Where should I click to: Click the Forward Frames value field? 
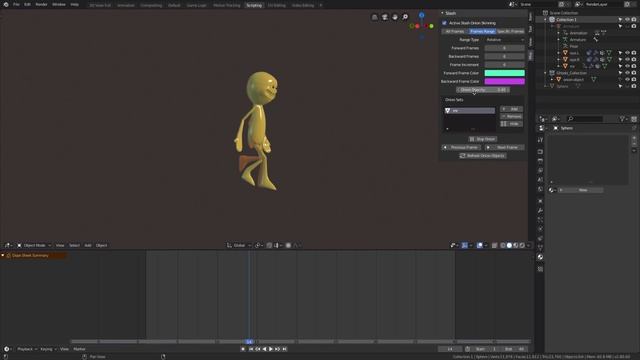[x=504, y=48]
